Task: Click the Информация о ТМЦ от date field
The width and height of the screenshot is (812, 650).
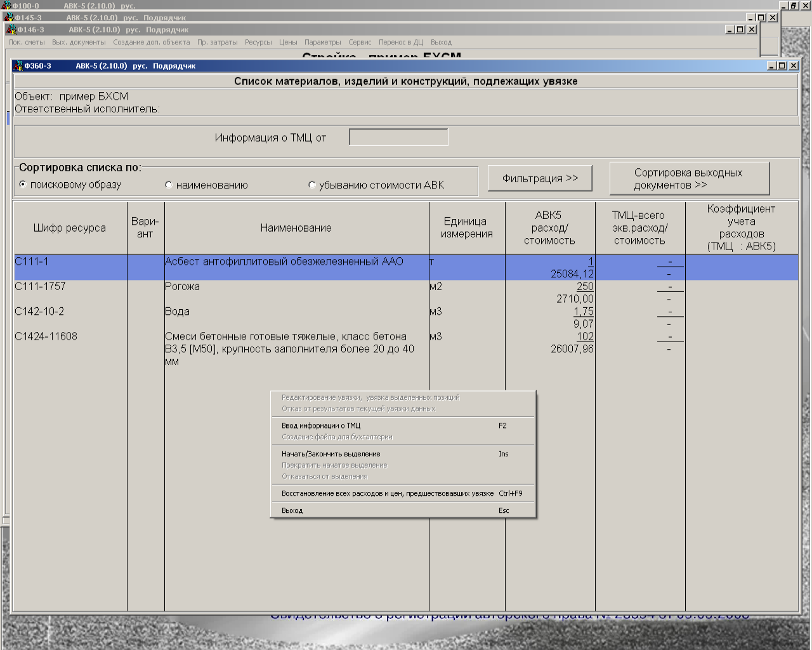Action: tap(398, 137)
